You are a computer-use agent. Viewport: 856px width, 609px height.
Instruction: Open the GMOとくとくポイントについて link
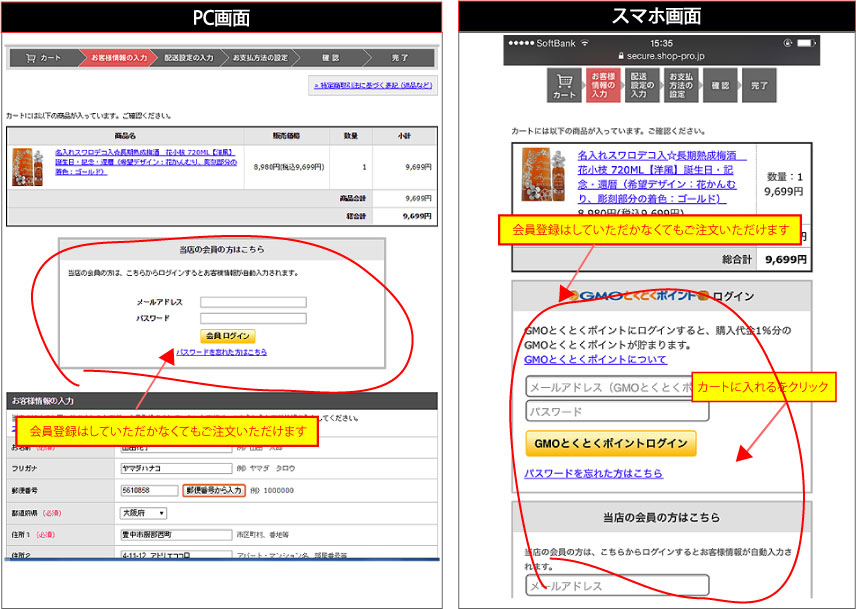595,359
